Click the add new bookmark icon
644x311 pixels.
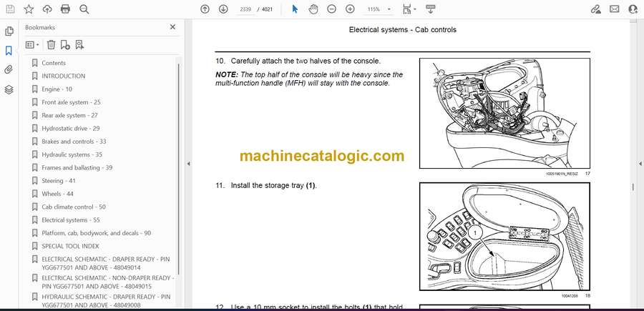pos(65,45)
